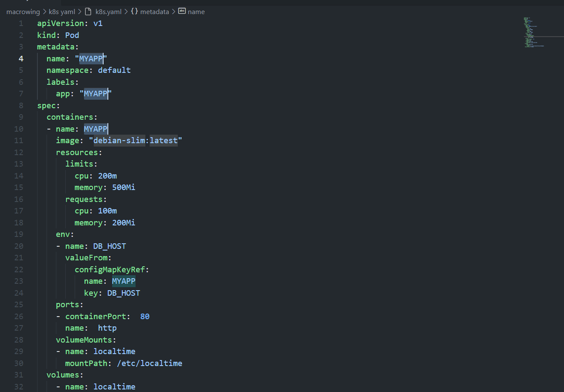
Task: Click the default namespace value
Action: (114, 70)
